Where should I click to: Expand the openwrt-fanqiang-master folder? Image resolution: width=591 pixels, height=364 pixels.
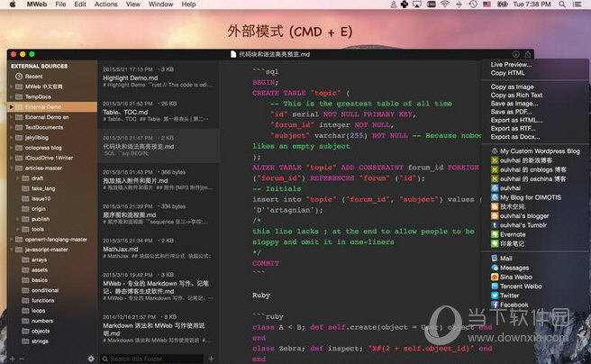(x=12, y=240)
